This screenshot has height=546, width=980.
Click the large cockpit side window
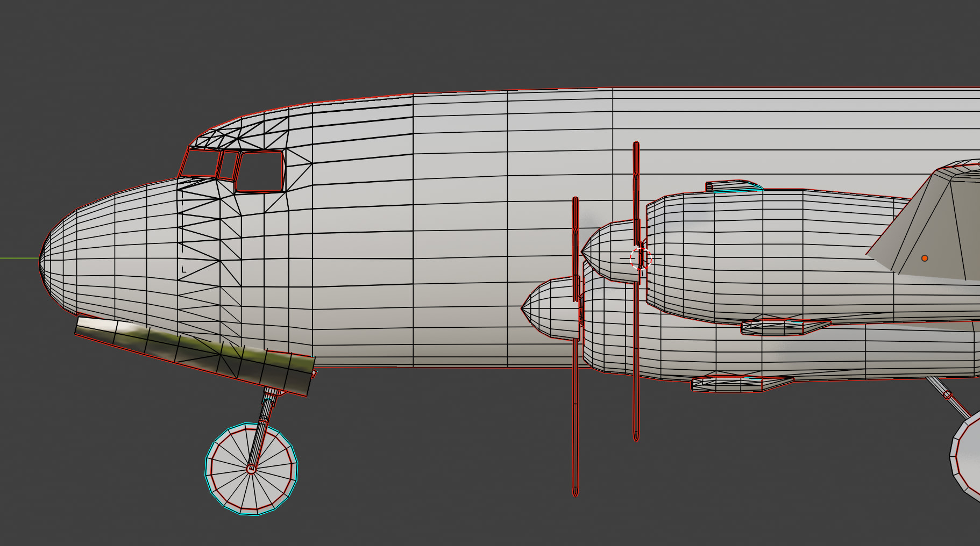click(260, 171)
